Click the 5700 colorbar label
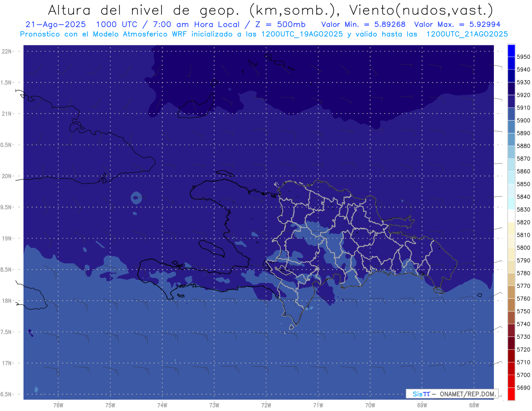The width and height of the screenshot is (532, 411). click(x=524, y=375)
